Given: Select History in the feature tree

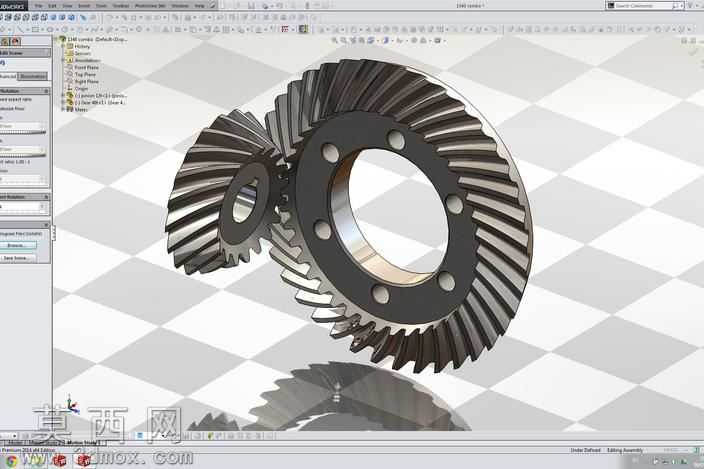Looking at the screenshot, I should tap(82, 46).
